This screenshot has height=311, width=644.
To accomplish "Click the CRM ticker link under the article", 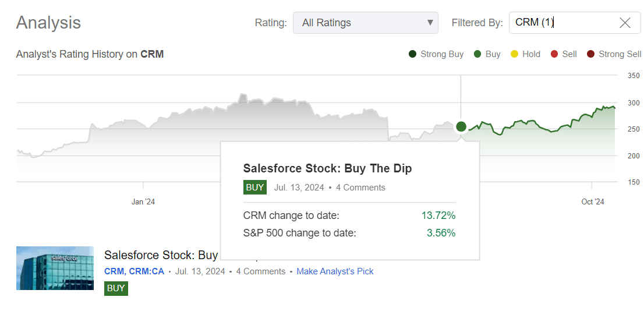I will tap(114, 271).
